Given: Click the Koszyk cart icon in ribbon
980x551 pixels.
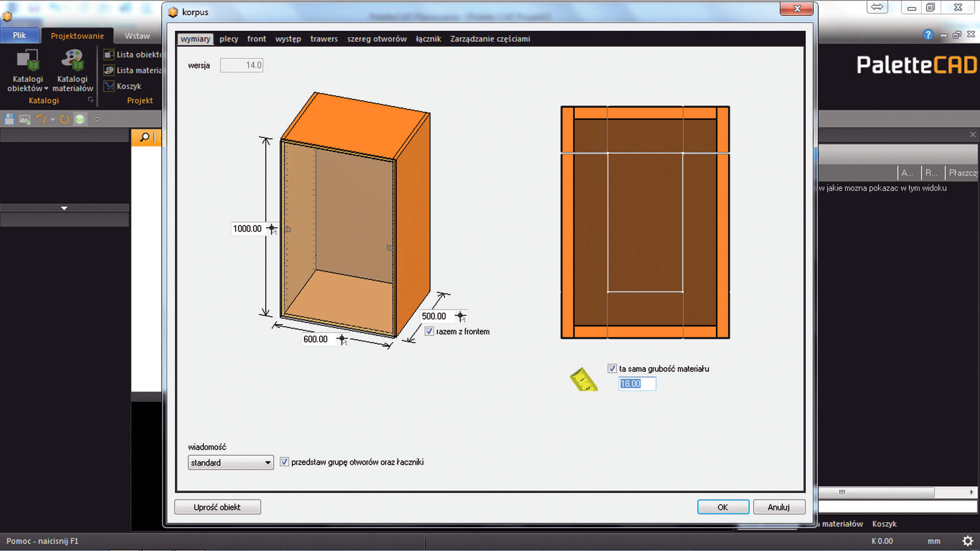Looking at the screenshot, I should [109, 86].
